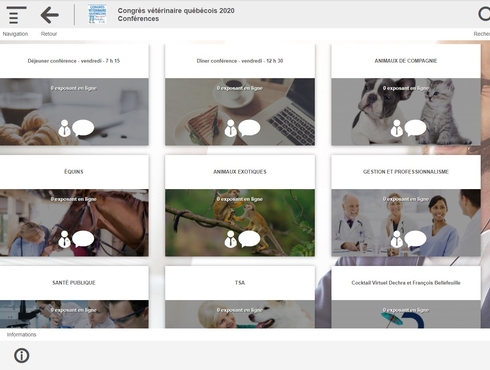Click the Navigation label

click(15, 34)
